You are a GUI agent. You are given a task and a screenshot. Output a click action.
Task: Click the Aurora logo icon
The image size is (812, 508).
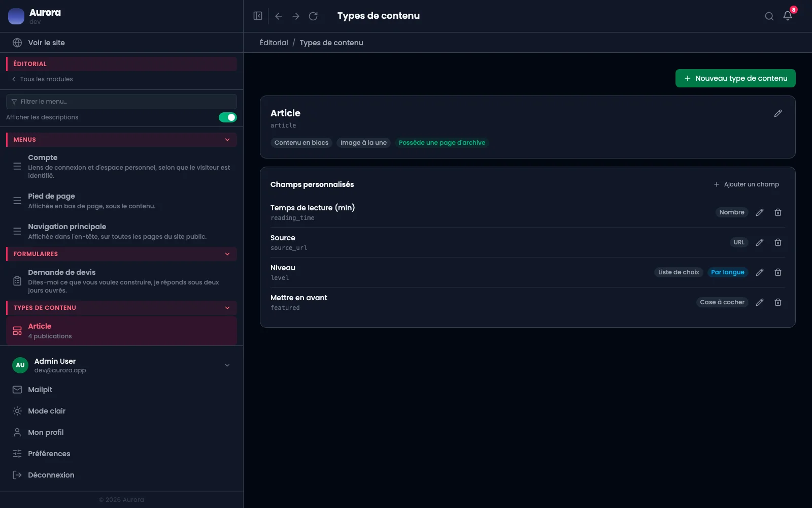click(16, 16)
